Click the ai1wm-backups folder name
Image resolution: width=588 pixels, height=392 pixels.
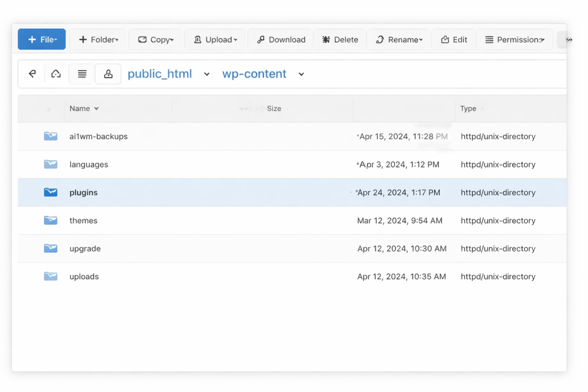(99, 137)
